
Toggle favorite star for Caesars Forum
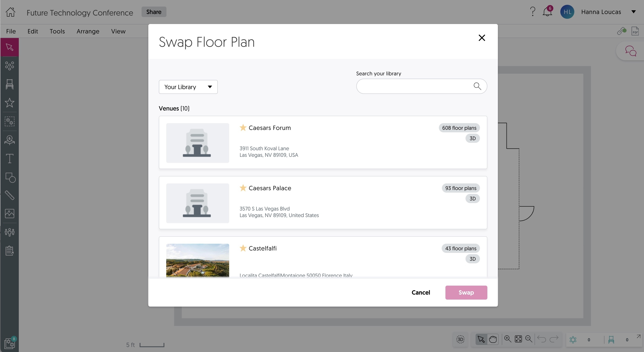pos(243,128)
